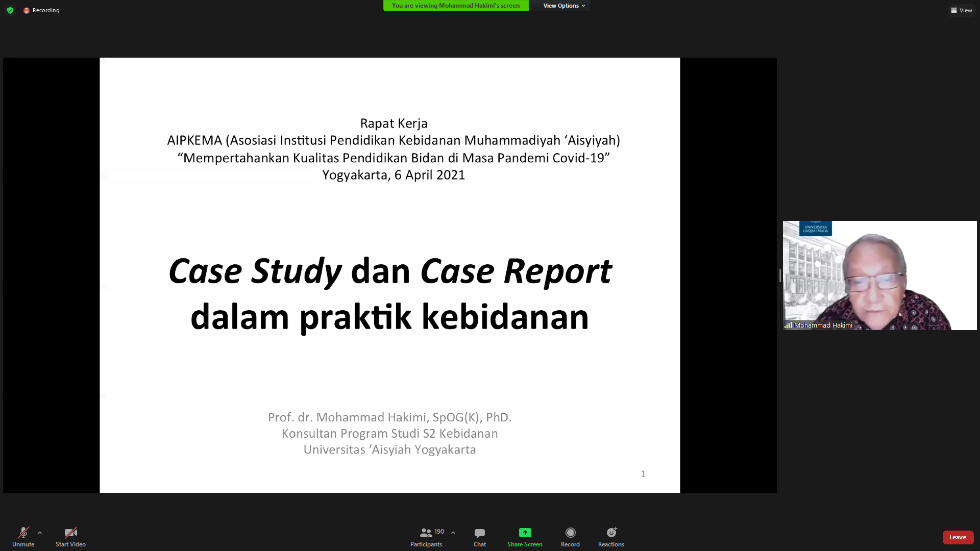Click the panel divider handle beside video
980x551 pixels.
780,275
